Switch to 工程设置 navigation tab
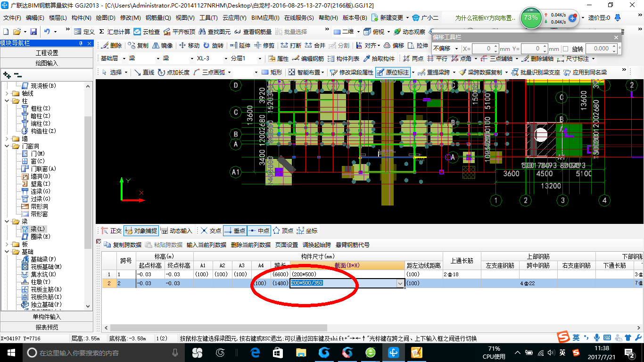644x362 pixels. click(x=47, y=53)
